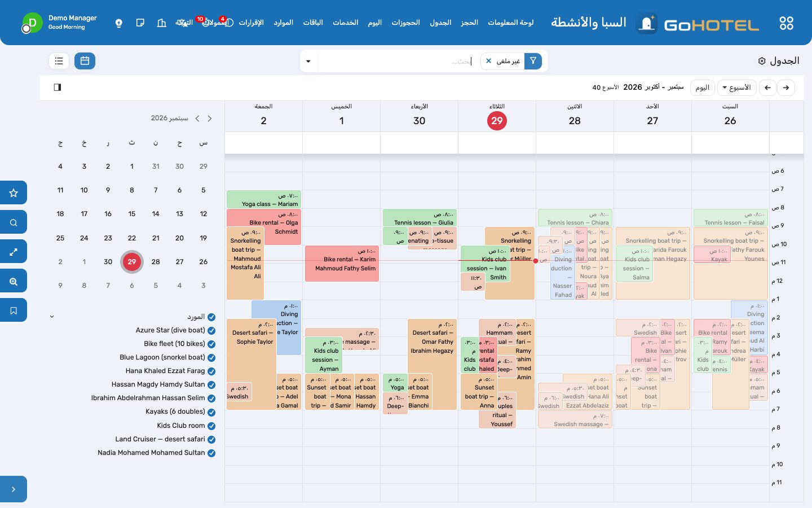
Task: Click the اليوم today button
Action: (703, 87)
